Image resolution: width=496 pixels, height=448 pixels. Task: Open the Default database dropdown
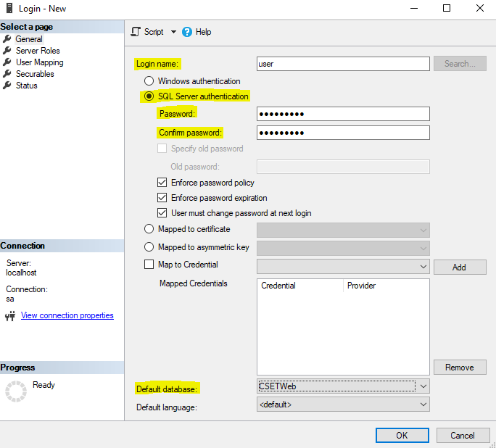(x=423, y=386)
